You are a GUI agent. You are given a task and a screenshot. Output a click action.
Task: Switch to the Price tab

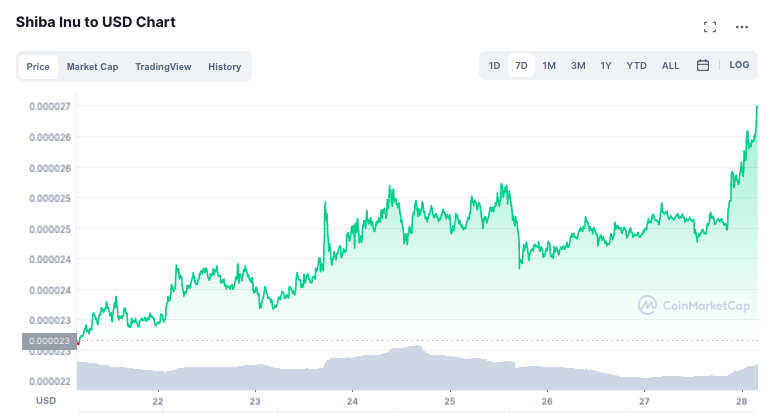[38, 67]
